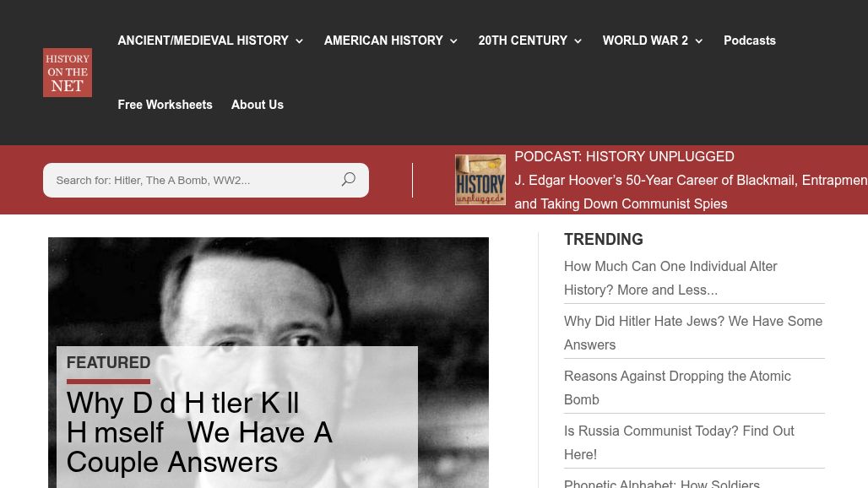This screenshot has height=488, width=868.
Task: Open the Podcasts menu item
Action: click(750, 41)
